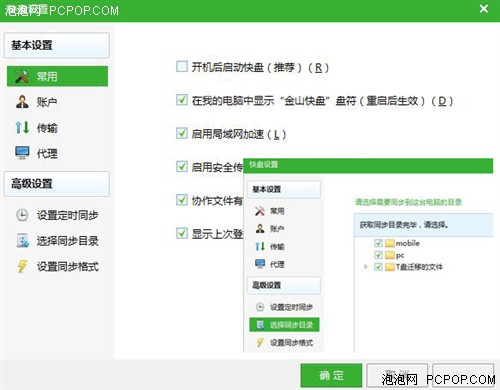This screenshot has width=500, height=390.
Task: Toggle 启用局域网加速 checkbox
Action: click(x=182, y=133)
